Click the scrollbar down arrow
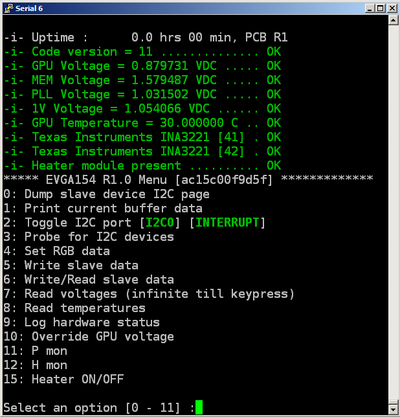 (394, 408)
